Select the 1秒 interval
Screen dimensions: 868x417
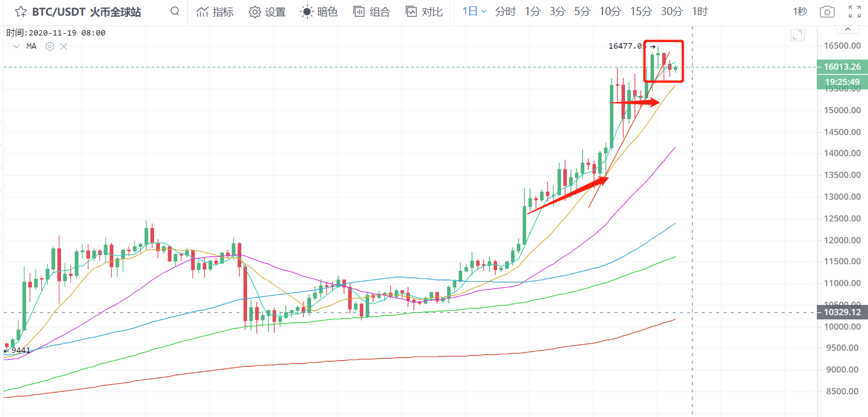tap(800, 12)
